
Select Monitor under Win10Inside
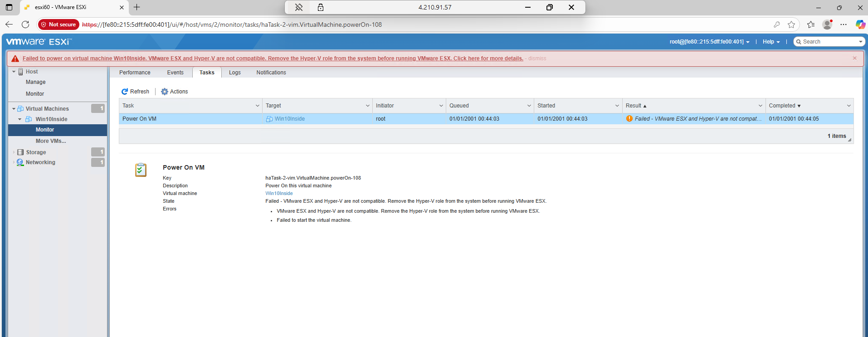58,130
